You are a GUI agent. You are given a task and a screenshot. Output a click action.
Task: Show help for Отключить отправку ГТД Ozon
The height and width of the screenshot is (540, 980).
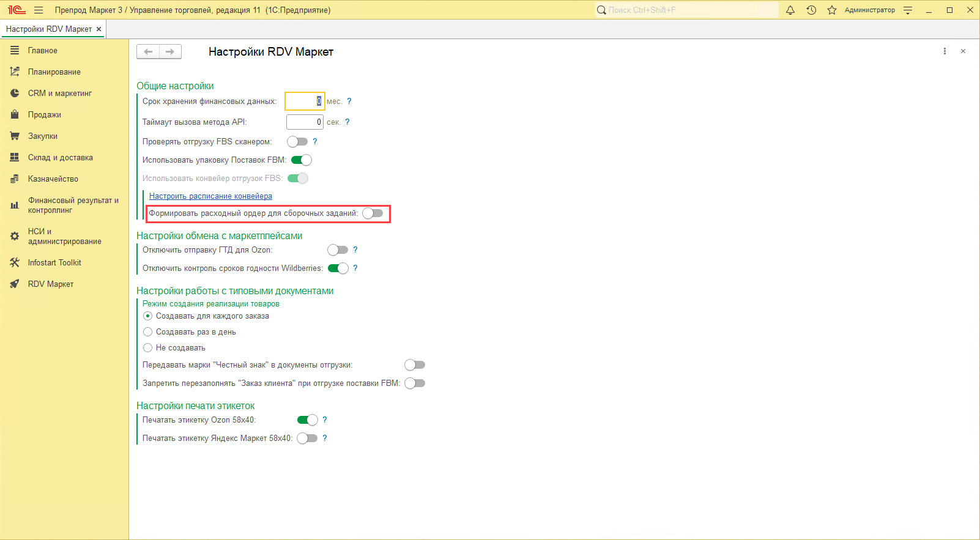pos(355,250)
